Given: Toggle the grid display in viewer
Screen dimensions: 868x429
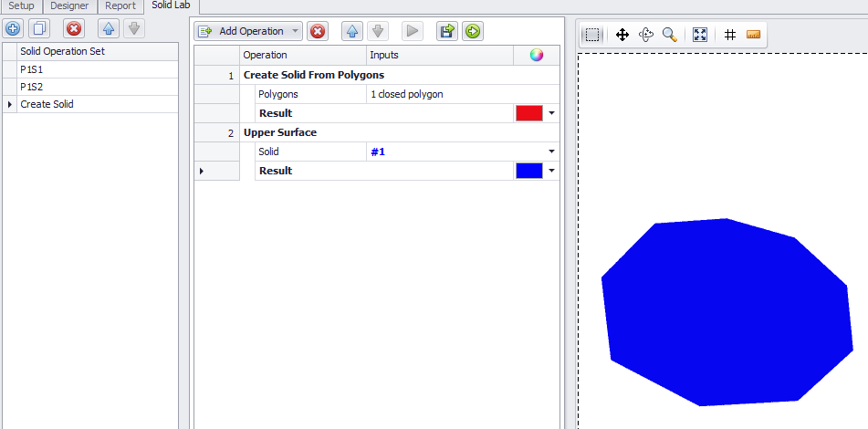Looking at the screenshot, I should 729,35.
